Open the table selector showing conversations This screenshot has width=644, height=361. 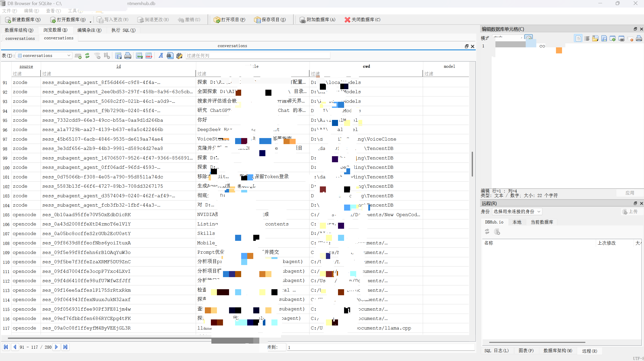[x=44, y=56]
